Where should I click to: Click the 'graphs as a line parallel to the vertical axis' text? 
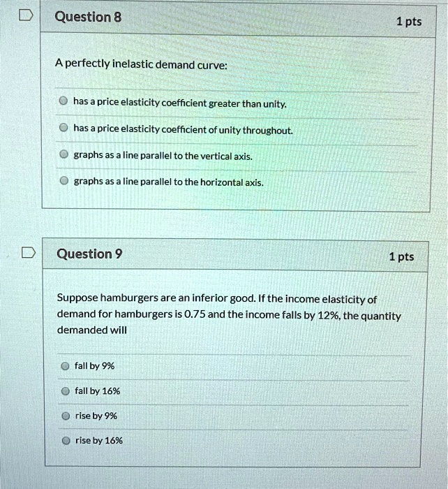[x=163, y=155]
